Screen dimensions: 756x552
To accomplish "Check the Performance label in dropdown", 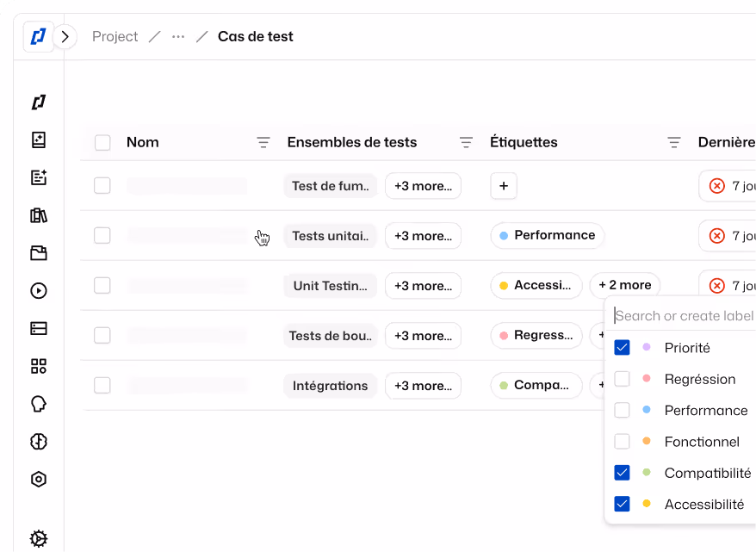I will pyautogui.click(x=622, y=410).
